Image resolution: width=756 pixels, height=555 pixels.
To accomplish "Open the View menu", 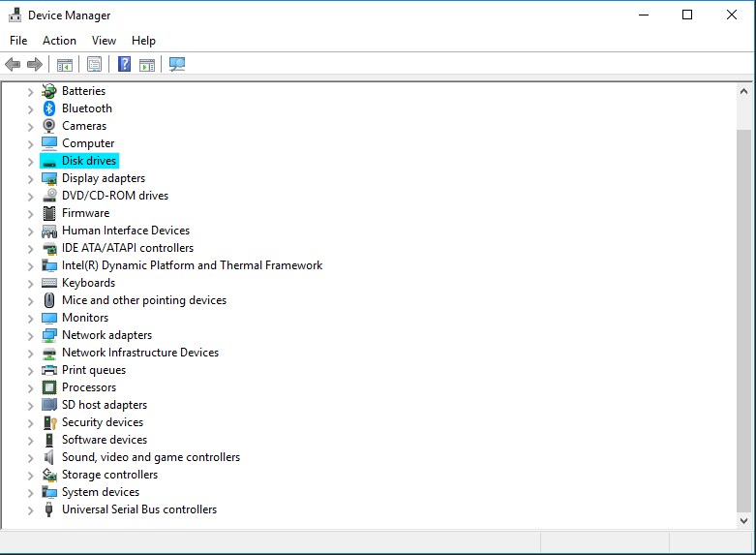I will click(104, 41).
